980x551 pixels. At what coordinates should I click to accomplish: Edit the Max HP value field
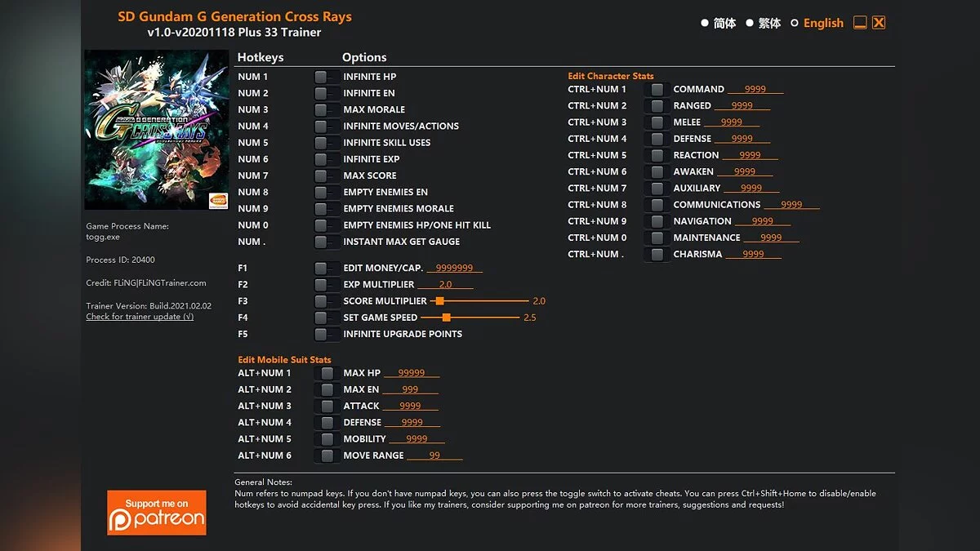tap(412, 373)
